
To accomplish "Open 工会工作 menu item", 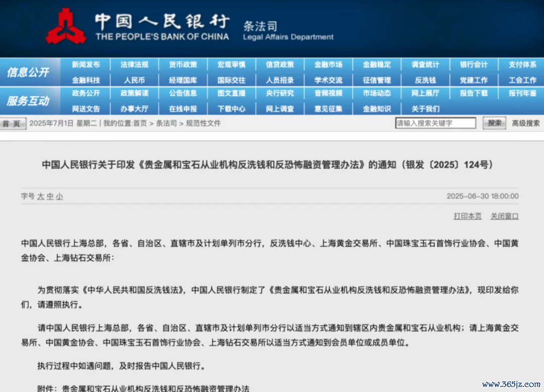I will coord(522,81).
